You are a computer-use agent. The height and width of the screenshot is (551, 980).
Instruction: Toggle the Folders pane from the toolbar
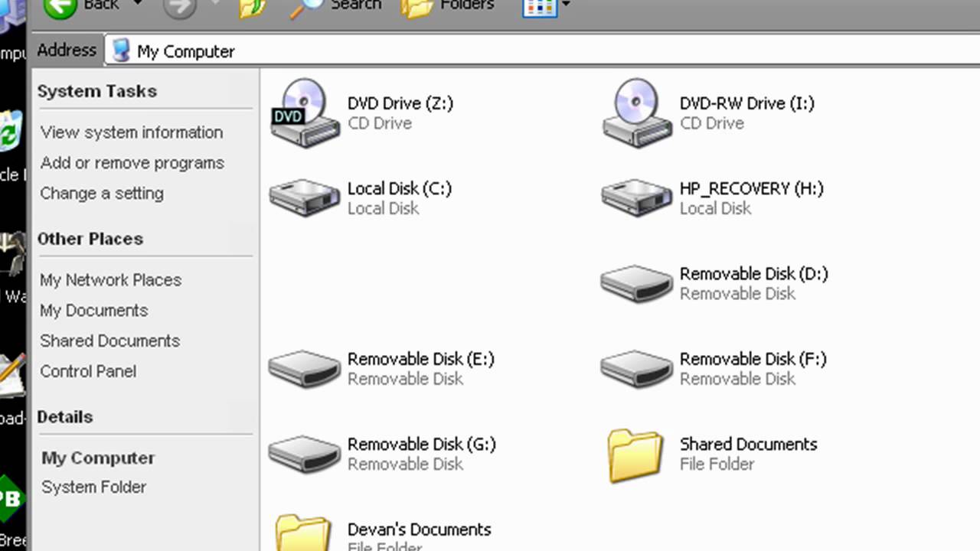click(448, 7)
